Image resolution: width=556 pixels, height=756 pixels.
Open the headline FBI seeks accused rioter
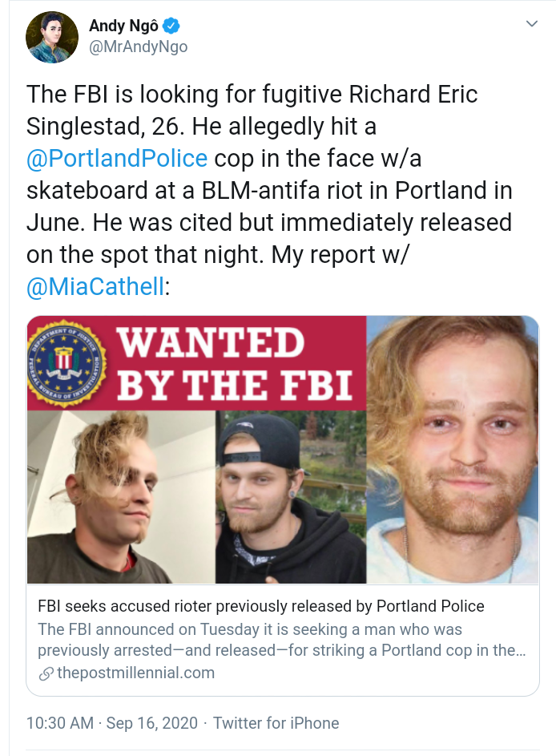(261, 606)
